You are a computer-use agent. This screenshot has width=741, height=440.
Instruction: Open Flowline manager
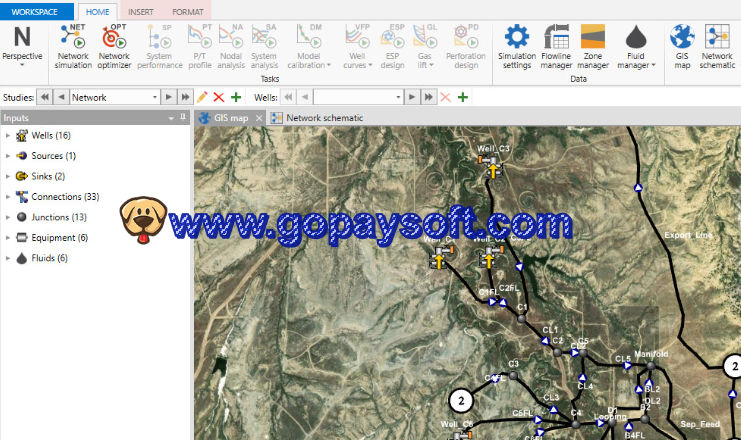tap(556, 46)
